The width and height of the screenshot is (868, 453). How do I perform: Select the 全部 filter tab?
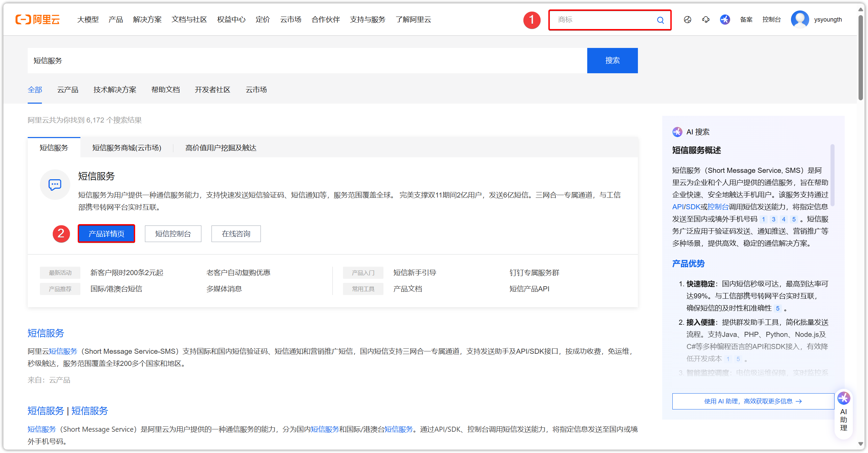tap(35, 90)
